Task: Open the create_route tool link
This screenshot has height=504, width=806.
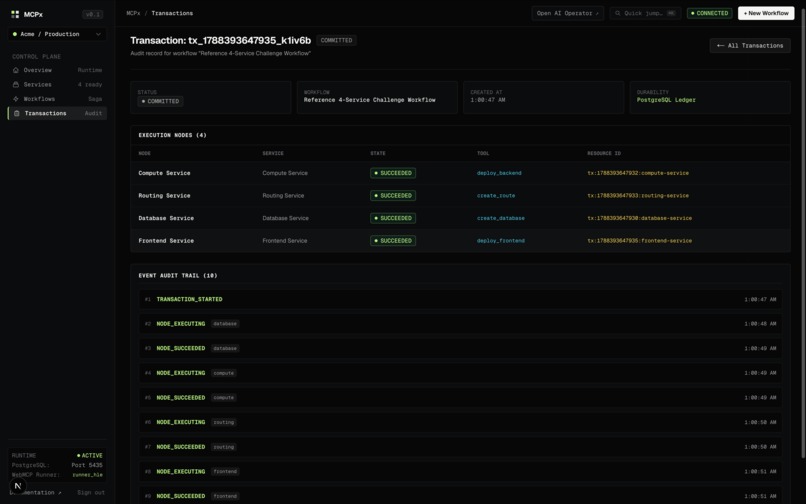Action: tap(496, 196)
